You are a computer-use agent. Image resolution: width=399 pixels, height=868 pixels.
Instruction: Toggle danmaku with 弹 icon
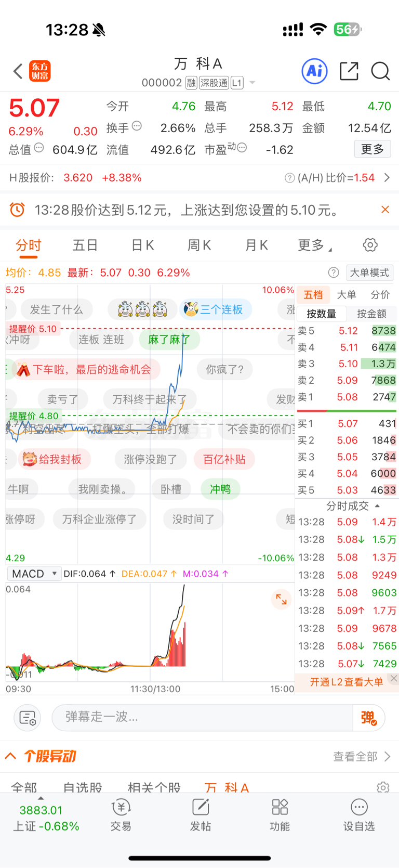[369, 718]
